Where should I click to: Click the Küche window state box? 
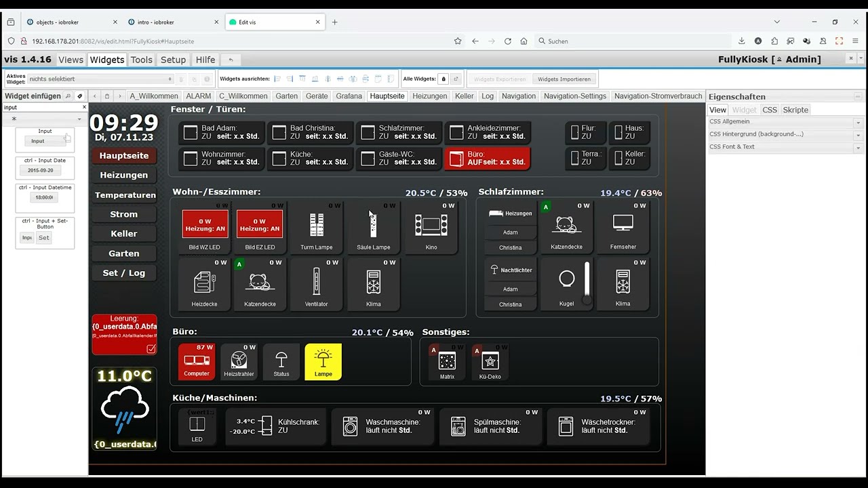coord(311,158)
